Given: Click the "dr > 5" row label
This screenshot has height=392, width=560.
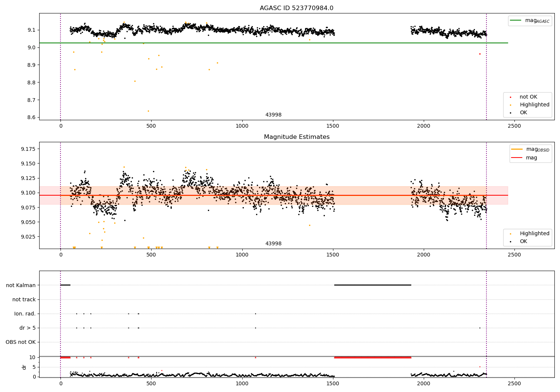Looking at the screenshot, I should coord(28,328).
